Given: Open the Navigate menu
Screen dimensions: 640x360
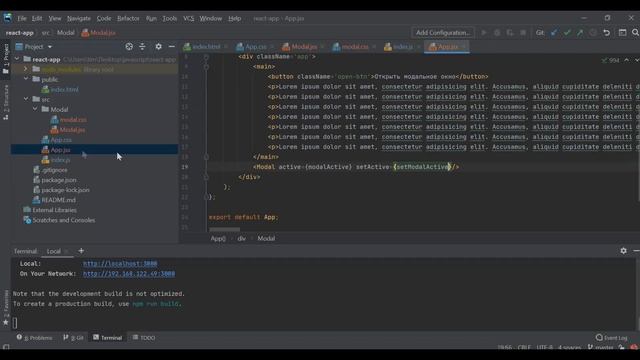Looking at the screenshot, I should [79, 18].
